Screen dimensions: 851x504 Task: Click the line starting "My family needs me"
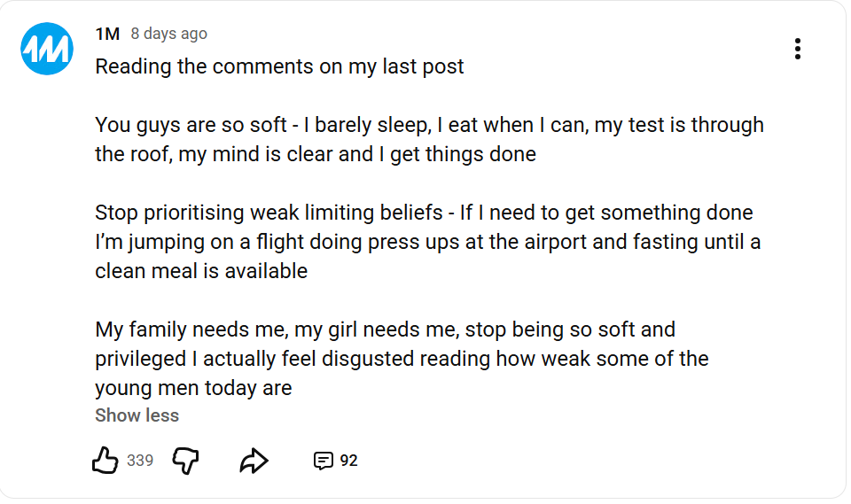tap(385, 330)
